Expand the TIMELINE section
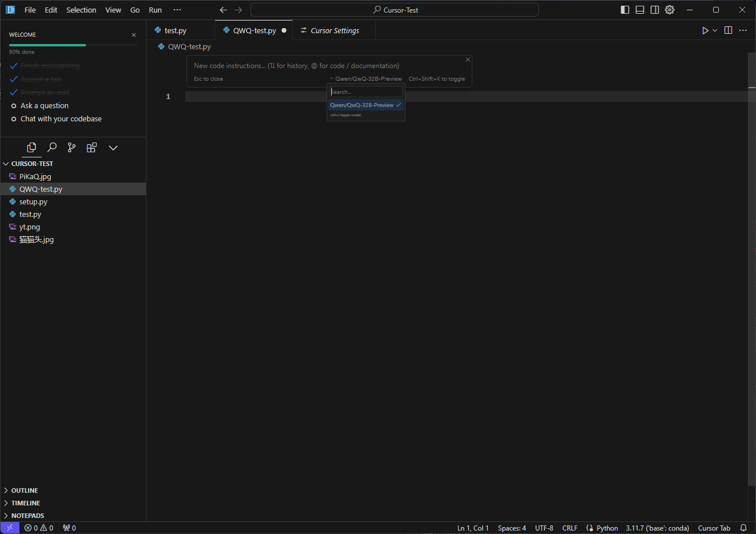 [x=26, y=503]
